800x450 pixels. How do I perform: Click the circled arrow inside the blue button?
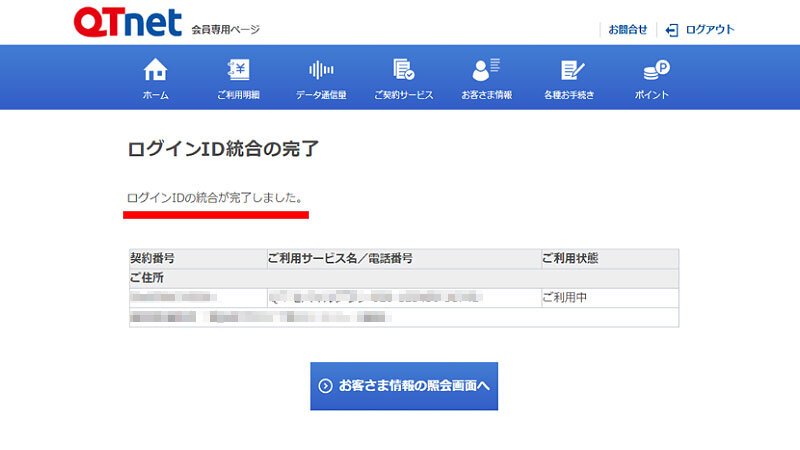point(325,386)
